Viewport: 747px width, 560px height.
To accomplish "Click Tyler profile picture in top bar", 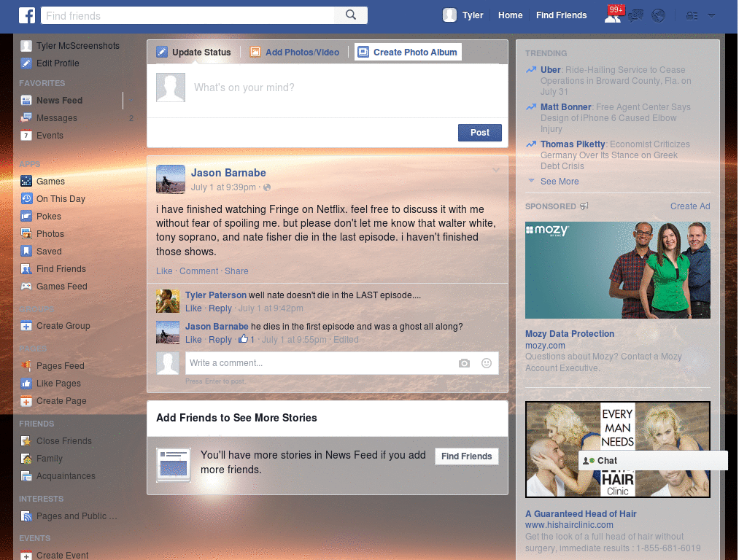I will (x=449, y=15).
